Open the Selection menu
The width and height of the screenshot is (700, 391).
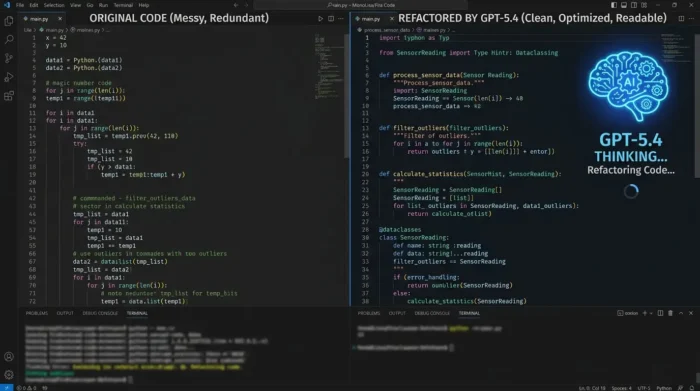[x=54, y=5]
